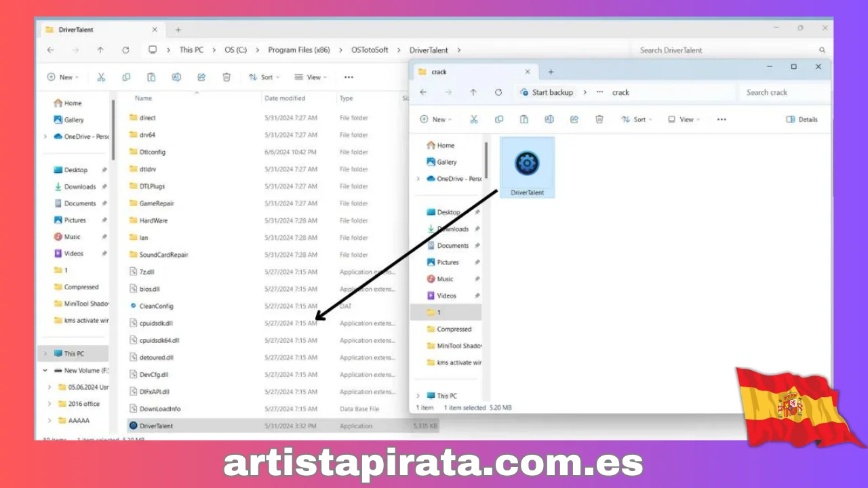Click Paste icon in DriverTalent window toolbar

(151, 77)
